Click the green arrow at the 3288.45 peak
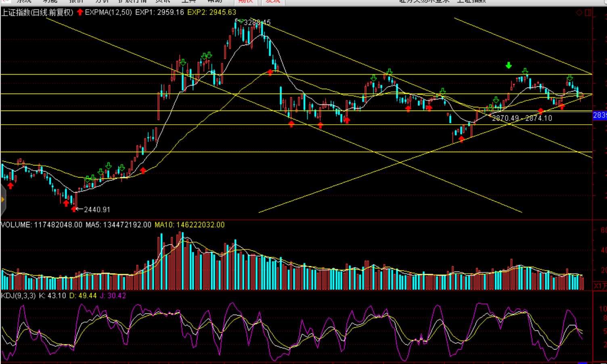Screen dimensions: 607x364 pos(241,21)
